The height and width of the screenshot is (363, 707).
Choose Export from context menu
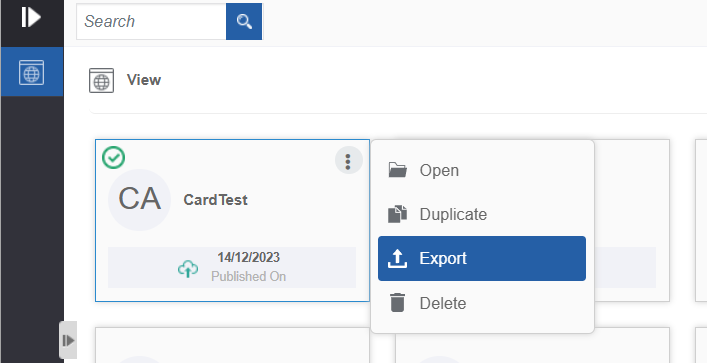pos(482,258)
